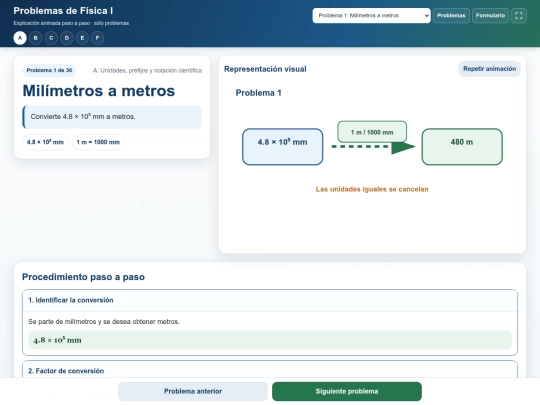Click the 4.8 × 10⁵ mm data chip
540x405 pixels.
pos(45,142)
